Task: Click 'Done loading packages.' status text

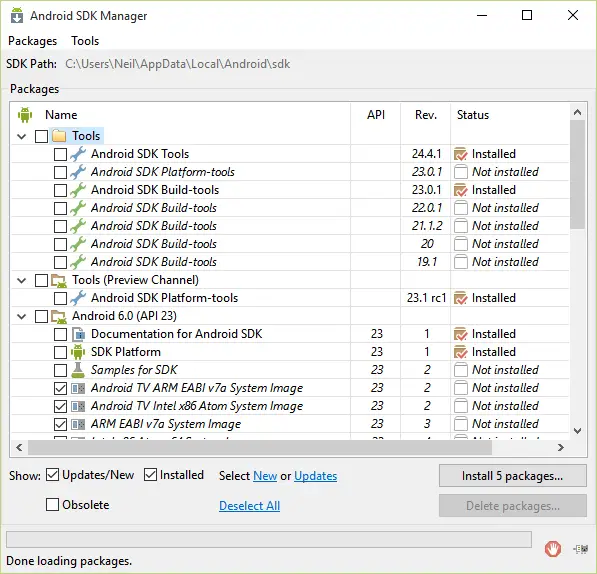Action: 69,561
